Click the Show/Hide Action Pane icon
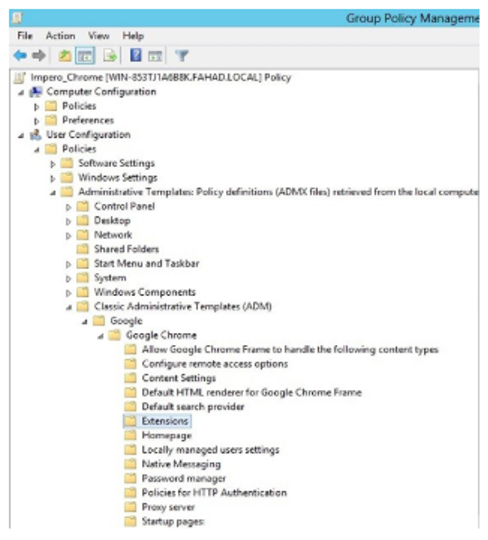 point(155,56)
